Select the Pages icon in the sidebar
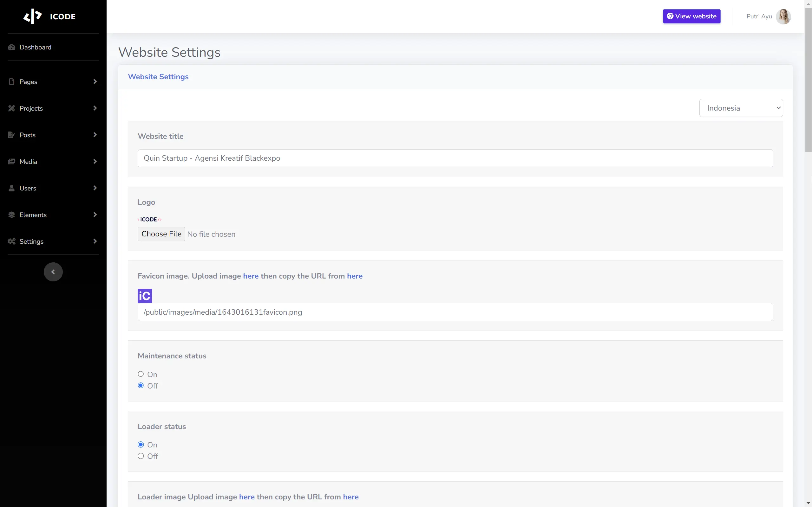The height and width of the screenshot is (507, 812). [12, 81]
